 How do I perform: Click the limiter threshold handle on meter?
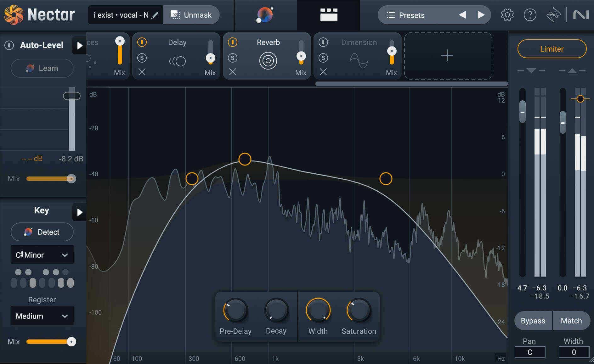coord(580,99)
